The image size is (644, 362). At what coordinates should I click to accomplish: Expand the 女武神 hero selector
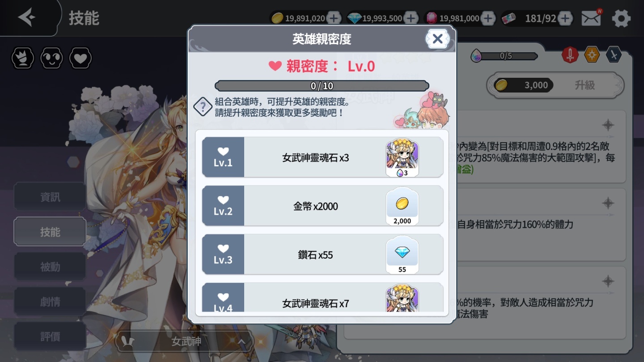coord(185,342)
